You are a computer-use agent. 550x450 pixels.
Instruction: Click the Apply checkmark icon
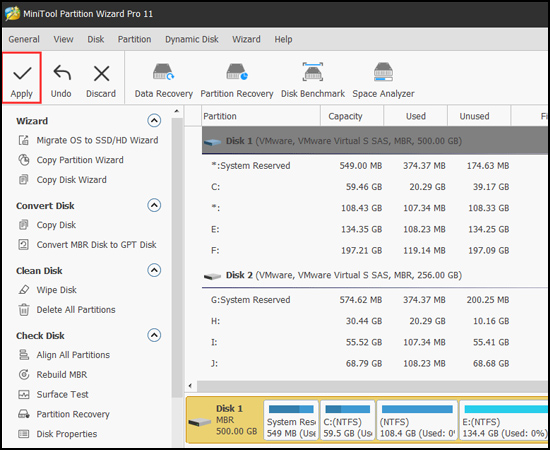[22, 73]
